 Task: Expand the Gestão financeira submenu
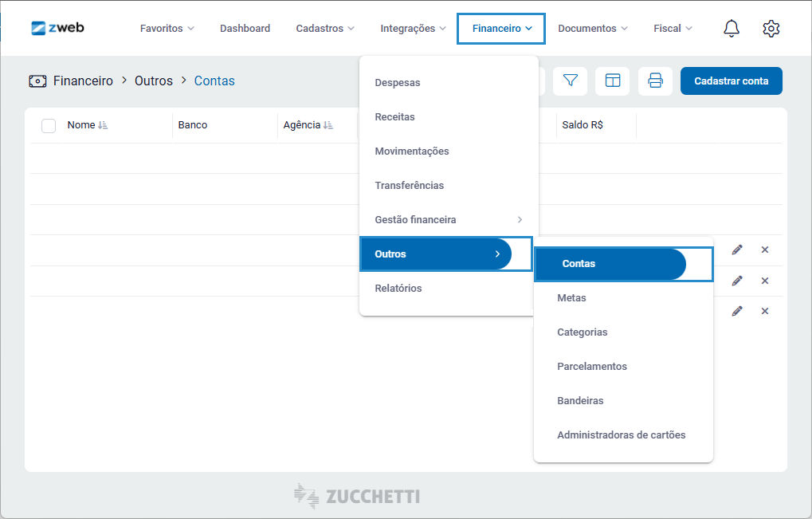(x=448, y=219)
